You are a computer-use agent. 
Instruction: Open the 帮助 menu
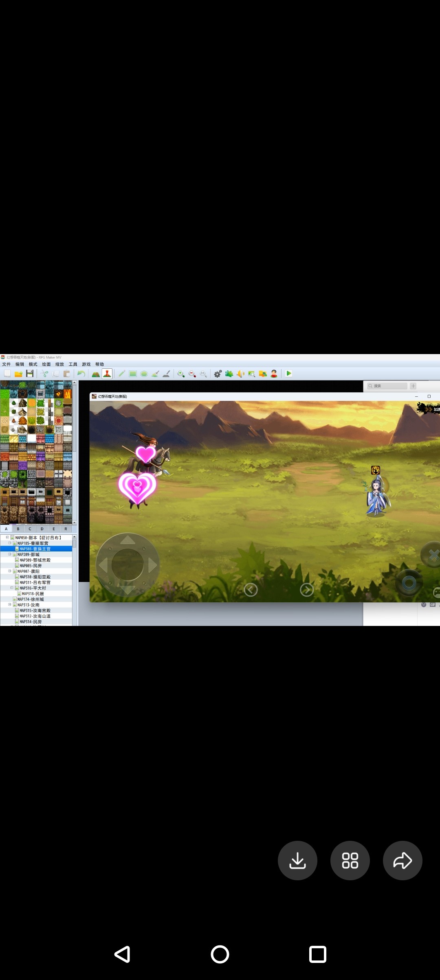[99, 364]
